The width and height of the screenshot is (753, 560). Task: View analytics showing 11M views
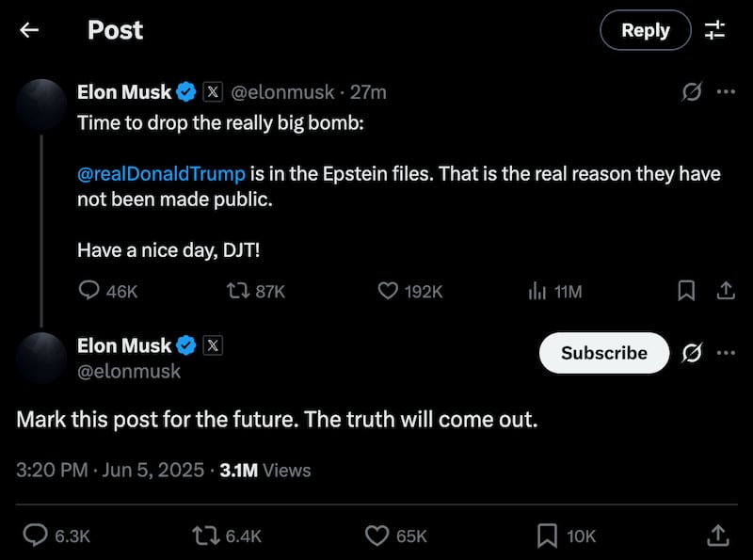(537, 292)
